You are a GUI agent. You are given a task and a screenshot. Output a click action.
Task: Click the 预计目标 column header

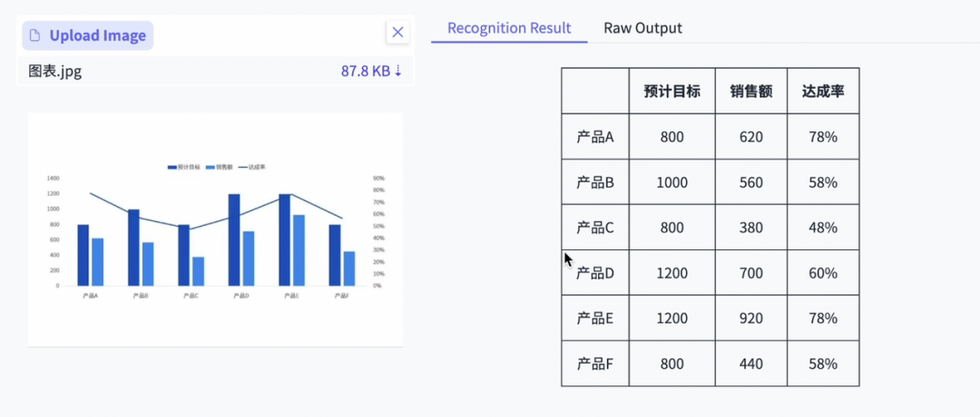pos(671,92)
